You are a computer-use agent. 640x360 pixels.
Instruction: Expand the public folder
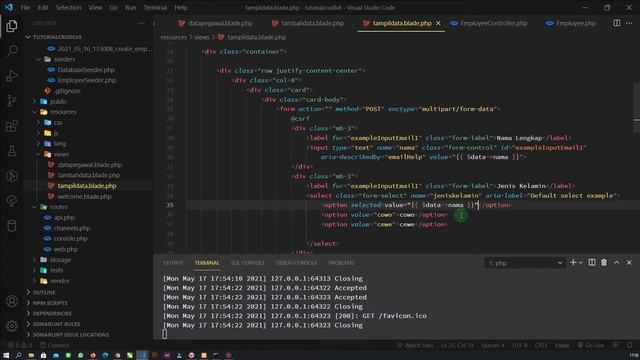58,101
